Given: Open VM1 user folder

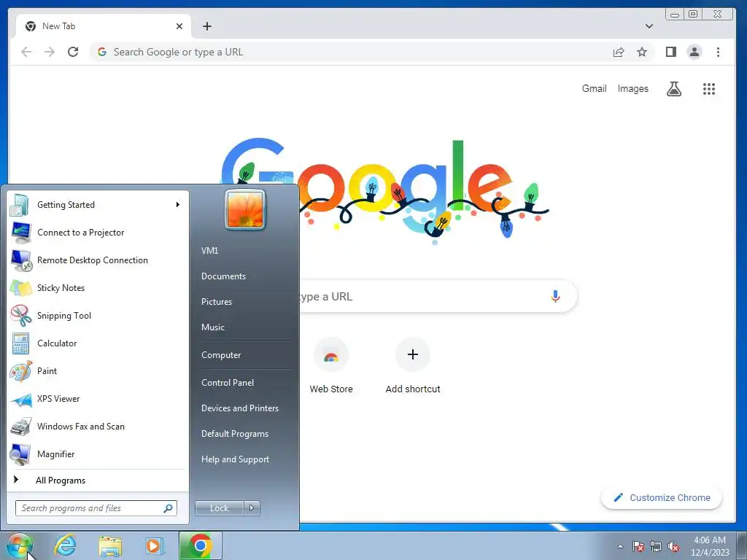Looking at the screenshot, I should click(x=209, y=251).
